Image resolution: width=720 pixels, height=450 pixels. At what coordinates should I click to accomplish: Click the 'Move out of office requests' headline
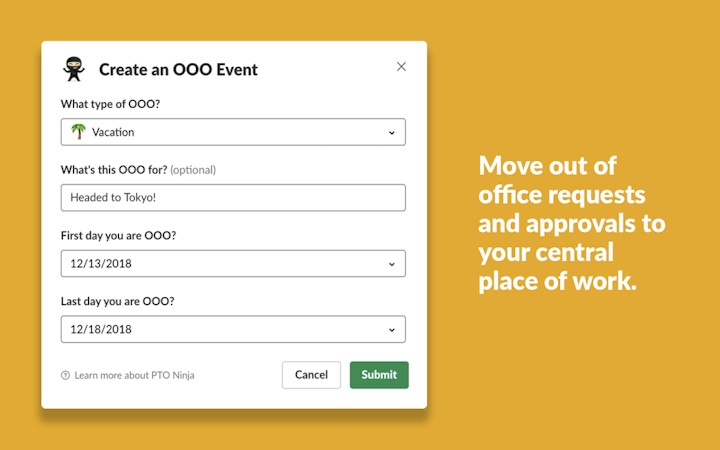[571, 223]
